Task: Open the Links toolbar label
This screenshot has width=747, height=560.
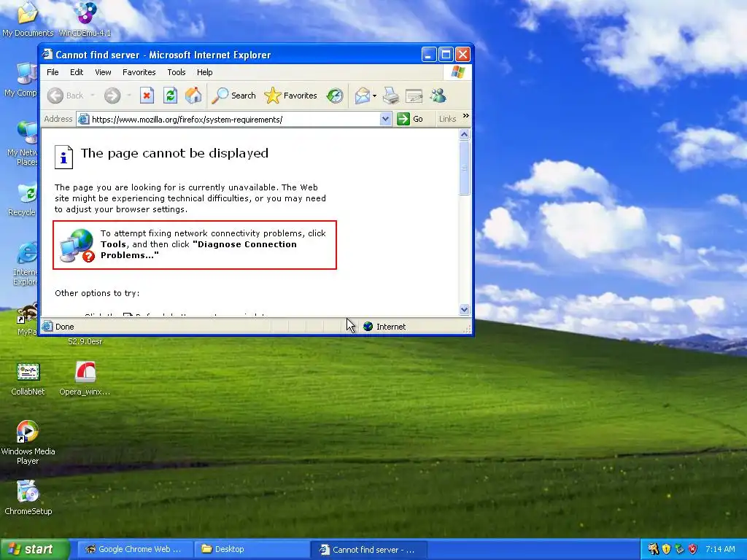Action: point(447,119)
